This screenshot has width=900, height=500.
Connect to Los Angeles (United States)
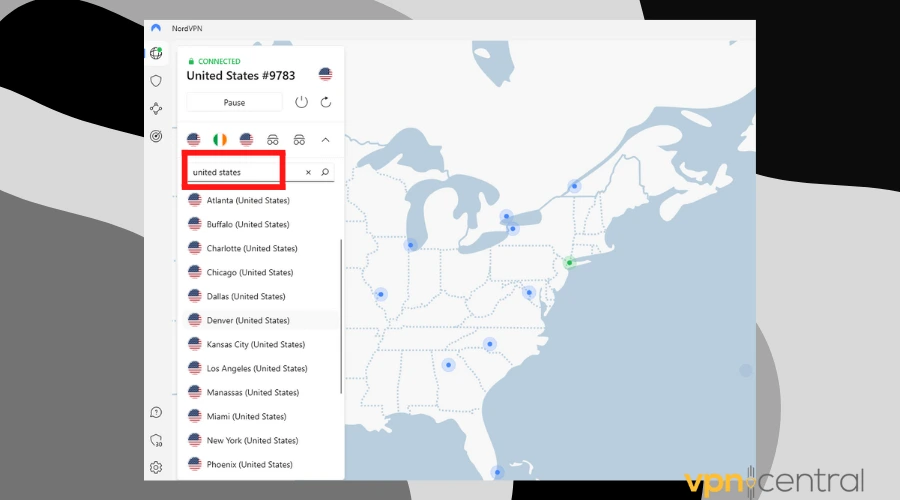tap(260, 369)
